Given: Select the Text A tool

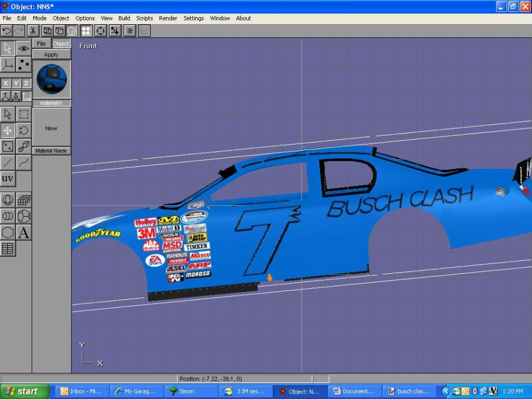Looking at the screenshot, I should pyautogui.click(x=24, y=232).
